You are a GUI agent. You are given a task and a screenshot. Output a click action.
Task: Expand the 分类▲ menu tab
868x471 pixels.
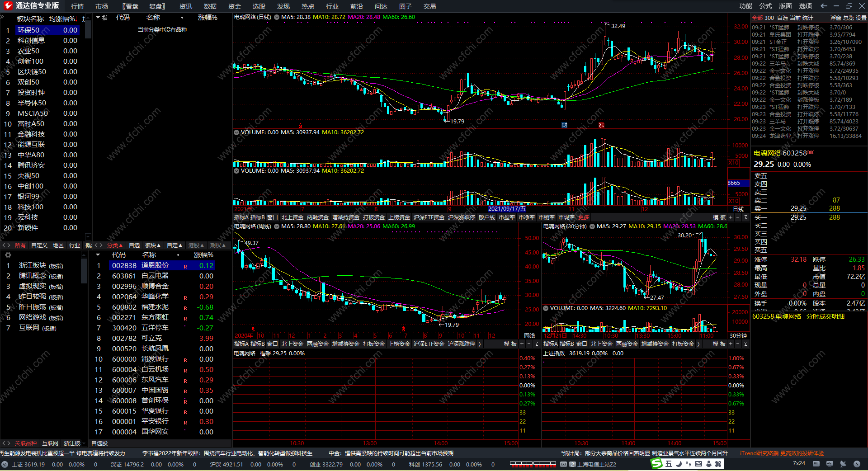tap(115, 245)
